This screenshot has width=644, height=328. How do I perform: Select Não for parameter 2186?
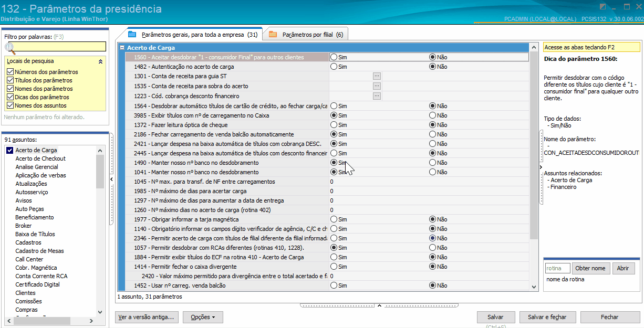click(x=433, y=134)
